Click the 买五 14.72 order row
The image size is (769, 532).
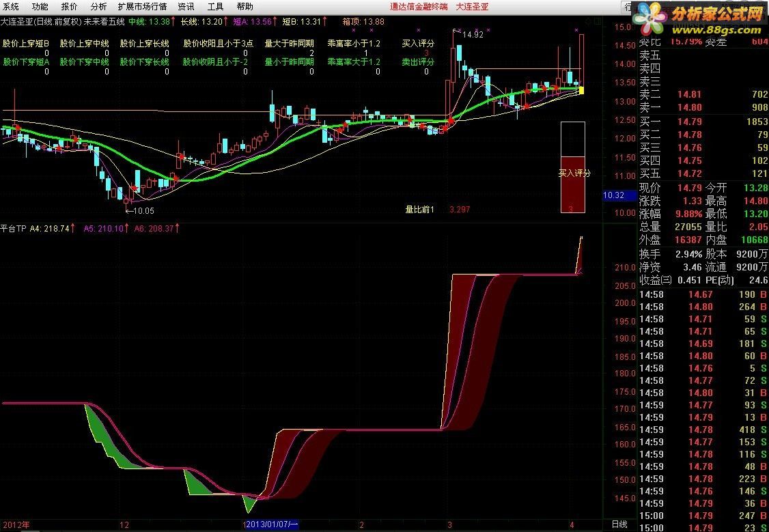click(703, 173)
